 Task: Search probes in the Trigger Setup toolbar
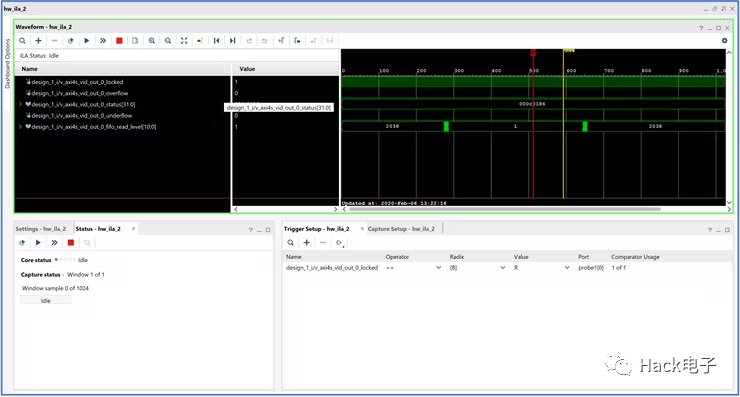click(290, 243)
